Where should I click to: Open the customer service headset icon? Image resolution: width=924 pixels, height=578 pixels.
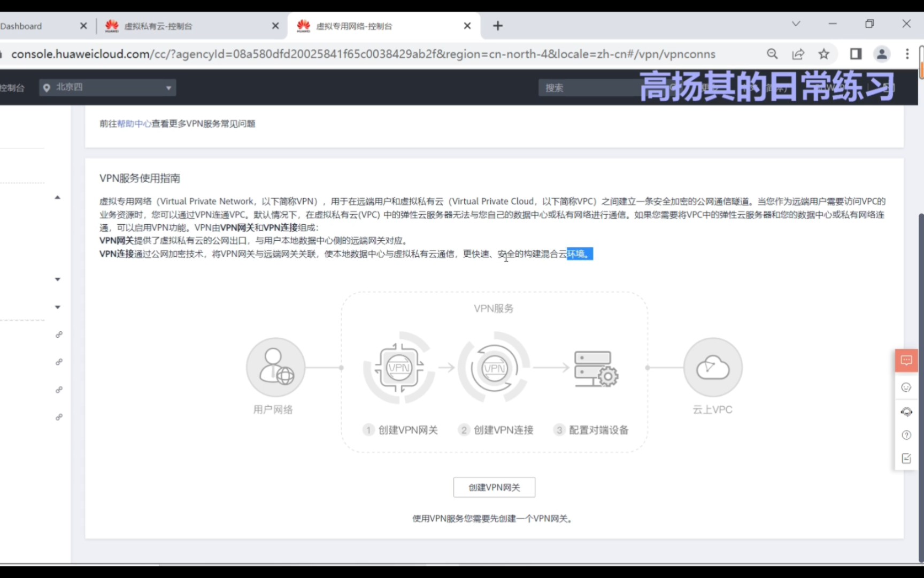pos(906,412)
